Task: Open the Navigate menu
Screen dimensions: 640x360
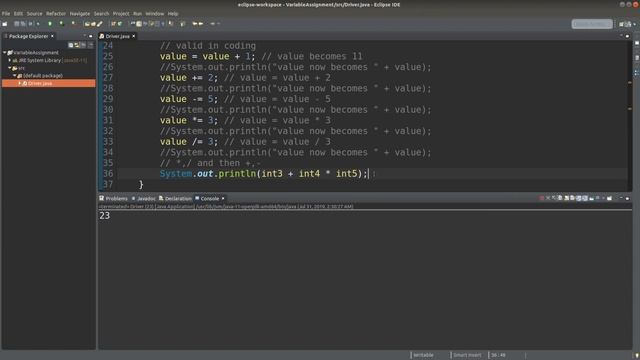Action: pyautogui.click(x=80, y=13)
